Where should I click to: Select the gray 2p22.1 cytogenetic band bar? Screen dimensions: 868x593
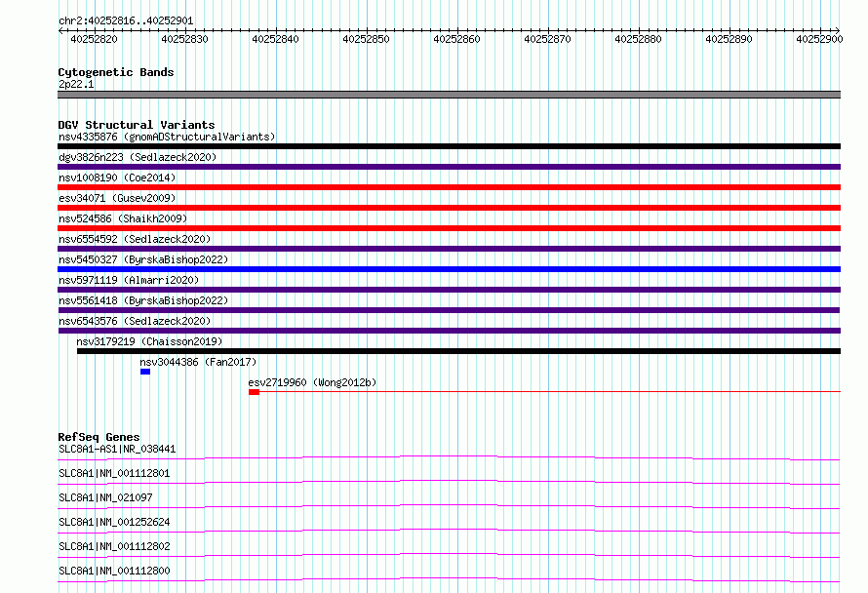(x=449, y=95)
